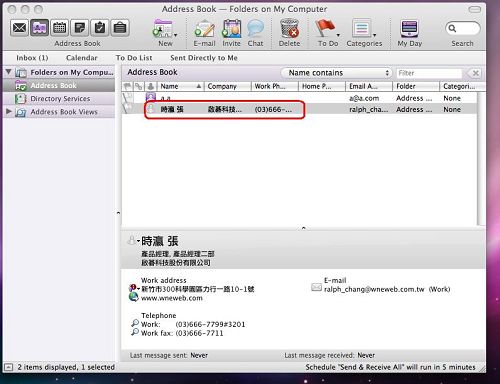Viewport: 500px width, 384px height.
Task: Sort by the links column icon
Action: point(138,86)
